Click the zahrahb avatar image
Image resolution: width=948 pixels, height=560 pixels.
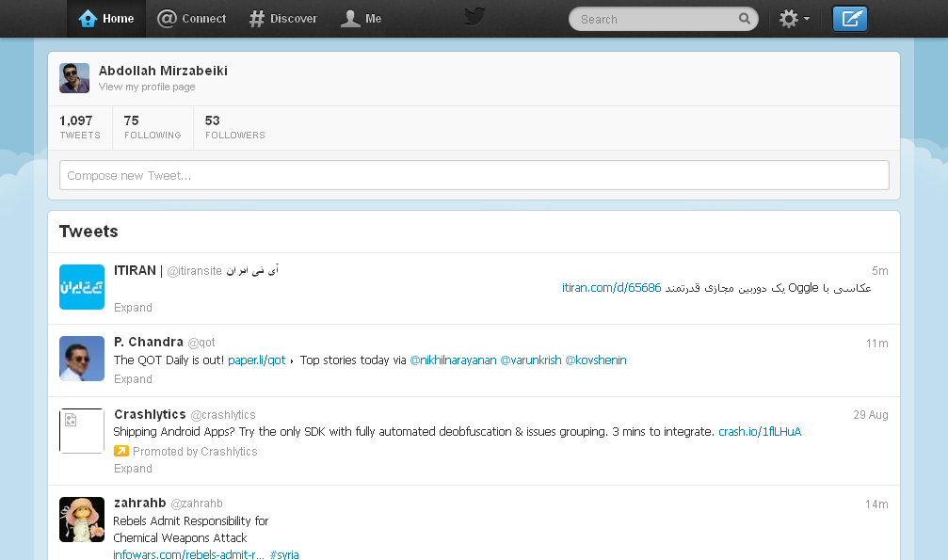pos(82,520)
